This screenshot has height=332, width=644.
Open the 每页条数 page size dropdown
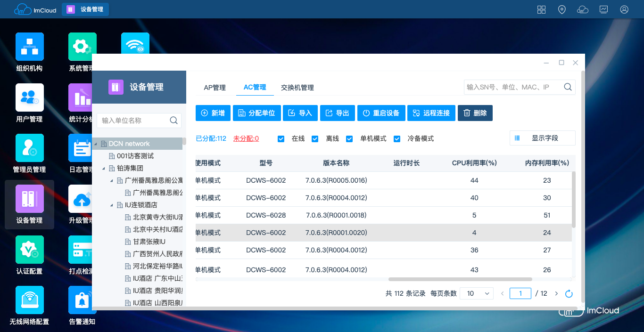pos(476,293)
